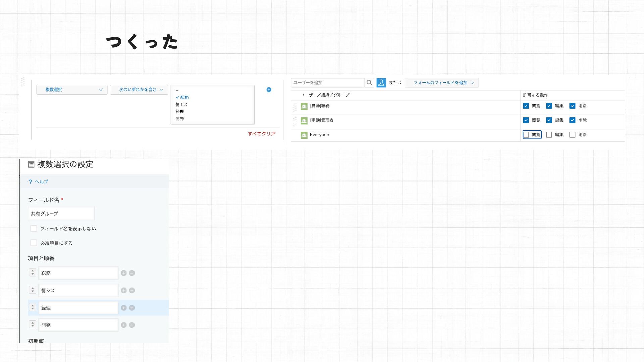Click plus icon next to 経理 item
This screenshot has width=644, height=362.
pos(124,308)
